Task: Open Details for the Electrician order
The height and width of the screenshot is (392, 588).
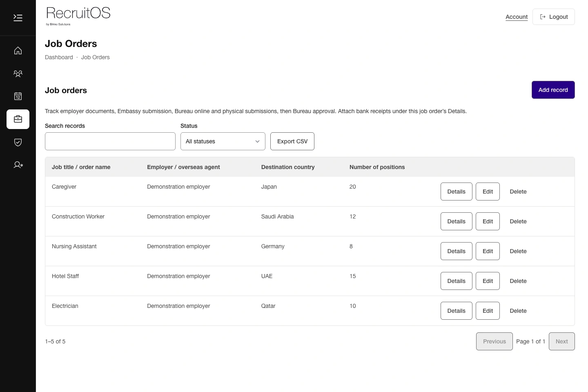Action: pyautogui.click(x=456, y=311)
